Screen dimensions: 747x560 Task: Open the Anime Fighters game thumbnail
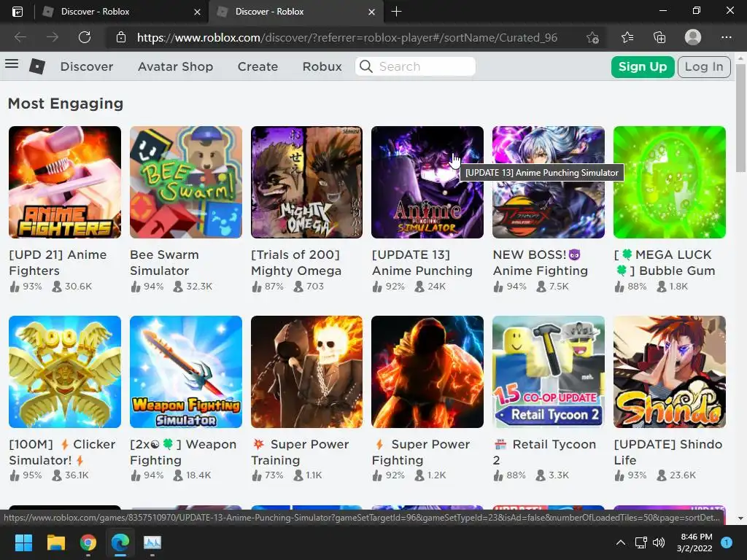[x=65, y=182]
